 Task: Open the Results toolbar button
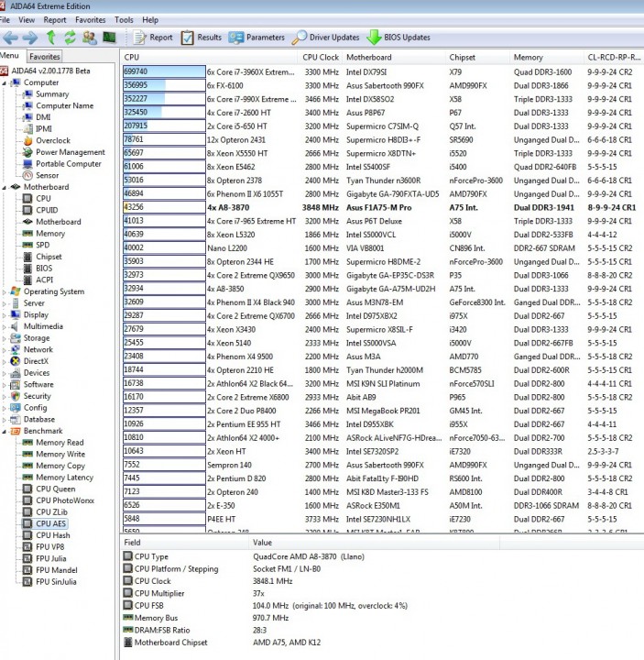coord(201,38)
